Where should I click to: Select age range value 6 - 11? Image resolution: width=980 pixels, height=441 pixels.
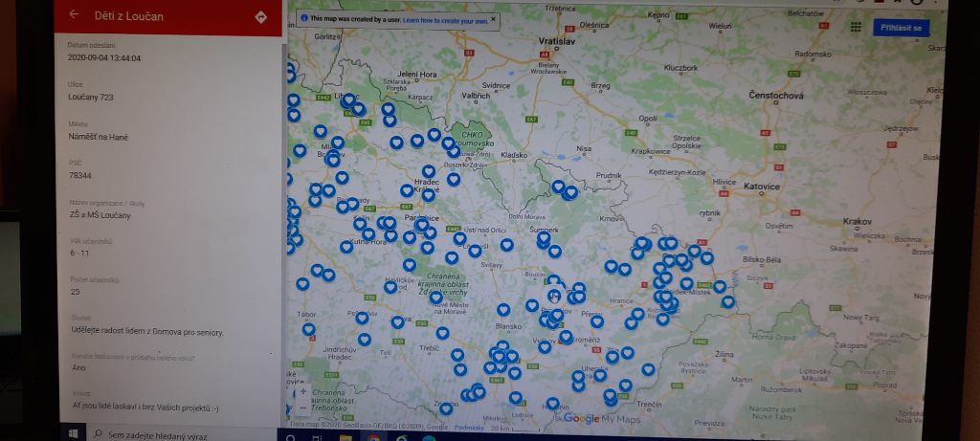tap(79, 253)
